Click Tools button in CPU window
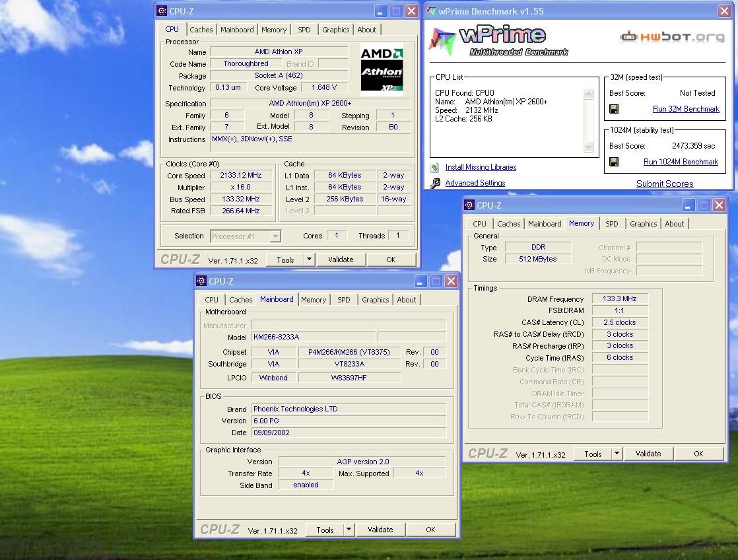 [x=285, y=259]
